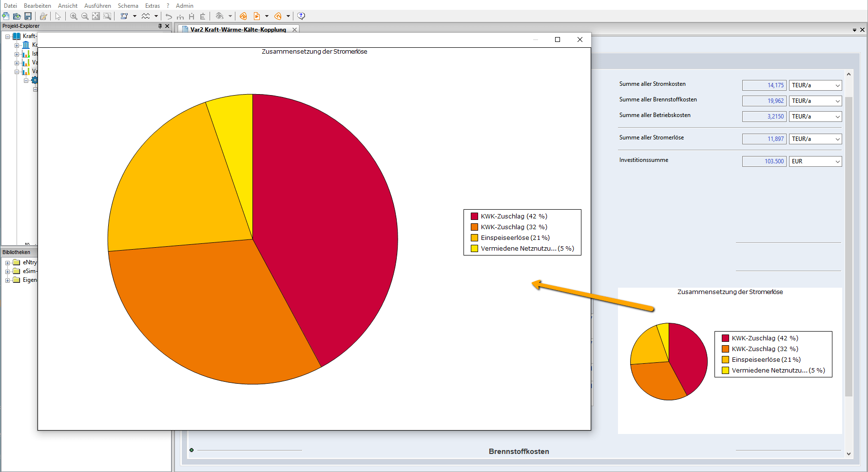
Task: Click the undo arrow toolbar icon
Action: pos(169,16)
